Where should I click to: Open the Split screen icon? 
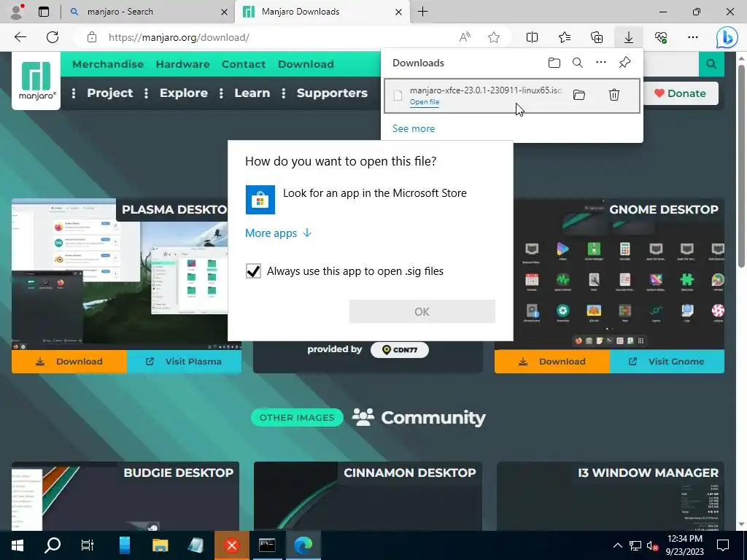[532, 37]
